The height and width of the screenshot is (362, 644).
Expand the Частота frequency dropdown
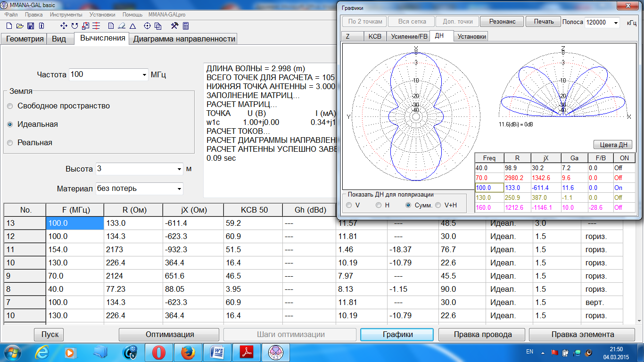coord(144,74)
